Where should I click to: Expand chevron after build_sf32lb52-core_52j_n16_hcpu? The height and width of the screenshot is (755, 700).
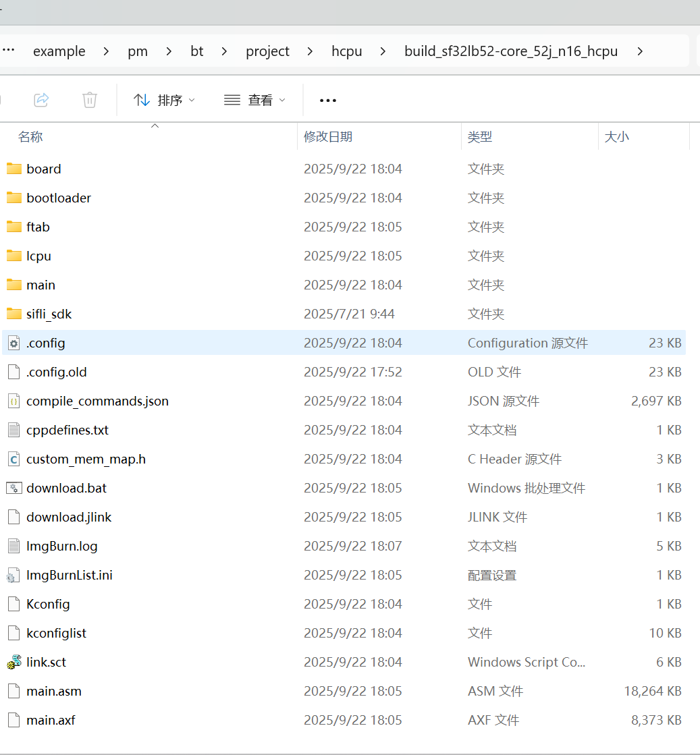(640, 51)
